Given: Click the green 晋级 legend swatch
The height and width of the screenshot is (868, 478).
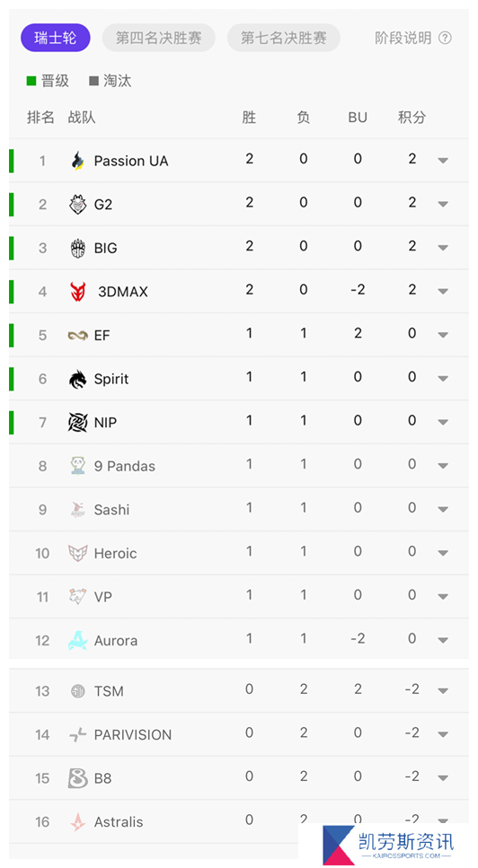Looking at the screenshot, I should pyautogui.click(x=31, y=82).
